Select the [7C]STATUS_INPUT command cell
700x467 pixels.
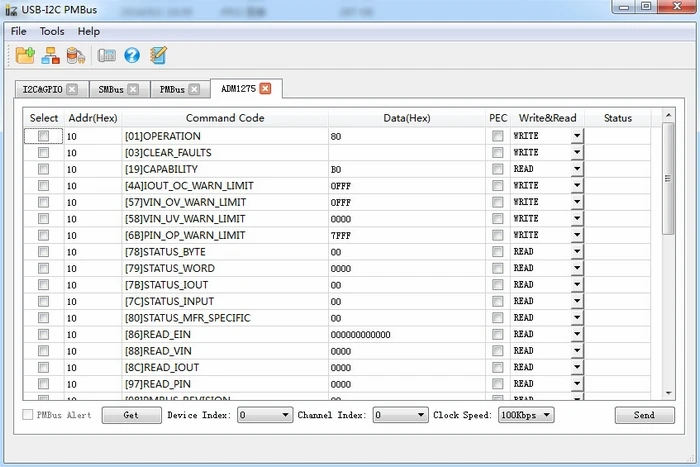225,301
